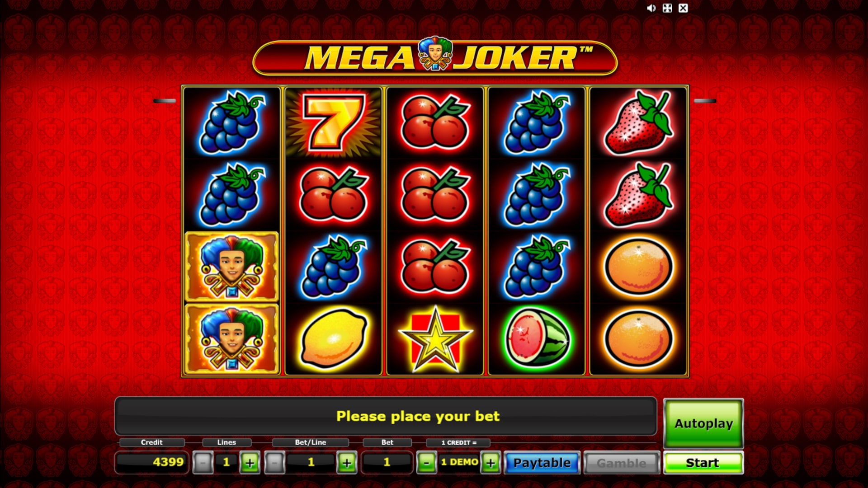Click the gold star symbol

(x=435, y=339)
